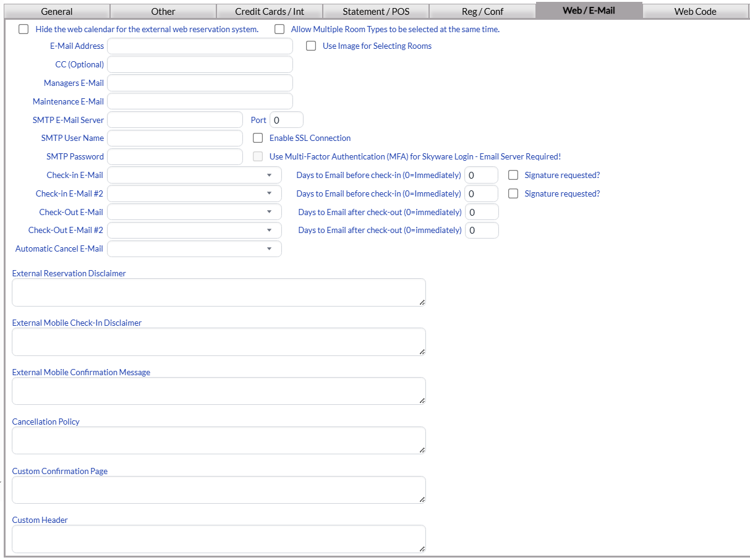This screenshot has height=560, width=750.
Task: Grab the Custom Header textarea resize handle
Action: tap(422, 548)
